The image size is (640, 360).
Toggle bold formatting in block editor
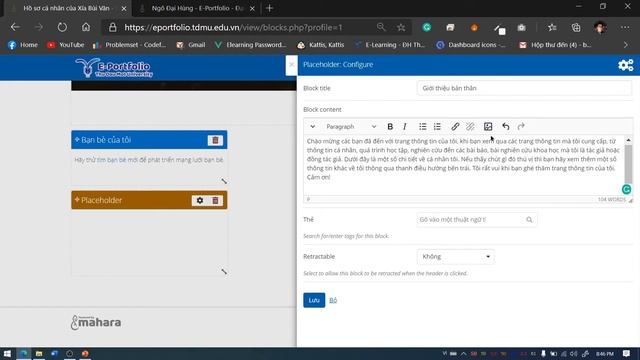pyautogui.click(x=390, y=127)
